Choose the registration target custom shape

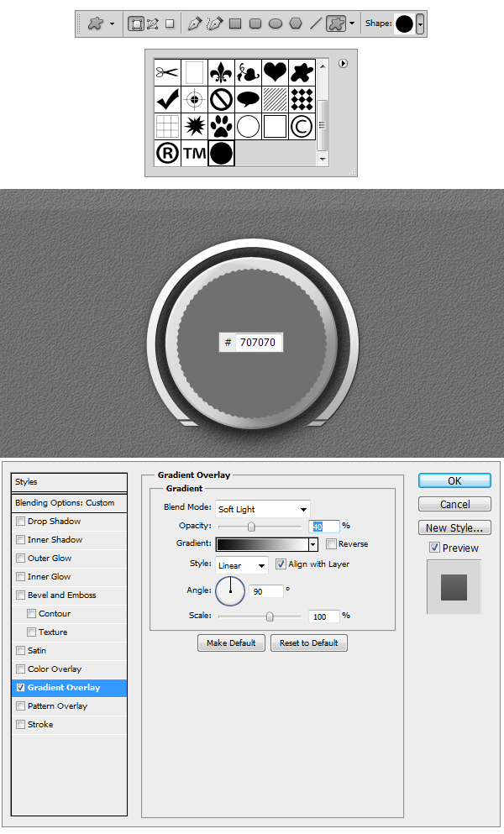tap(194, 99)
